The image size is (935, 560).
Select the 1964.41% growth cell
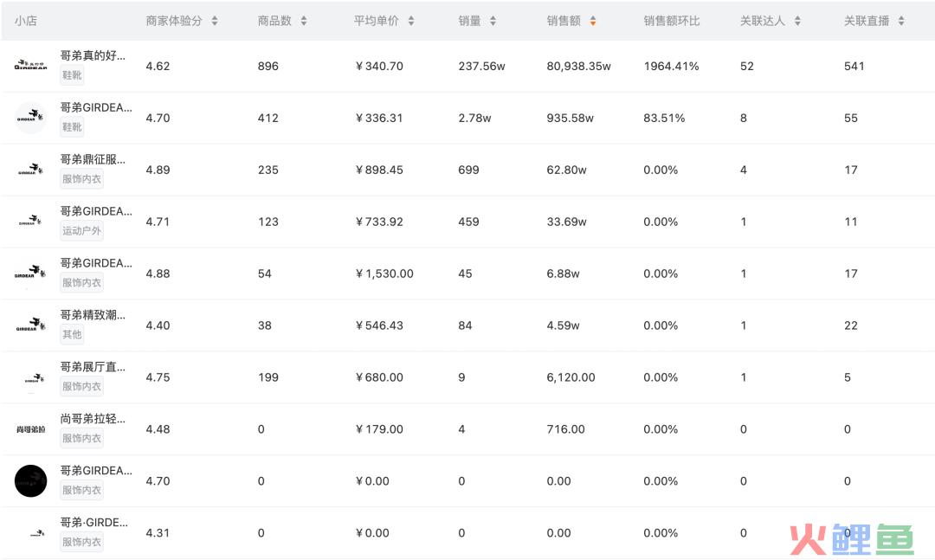(671, 66)
